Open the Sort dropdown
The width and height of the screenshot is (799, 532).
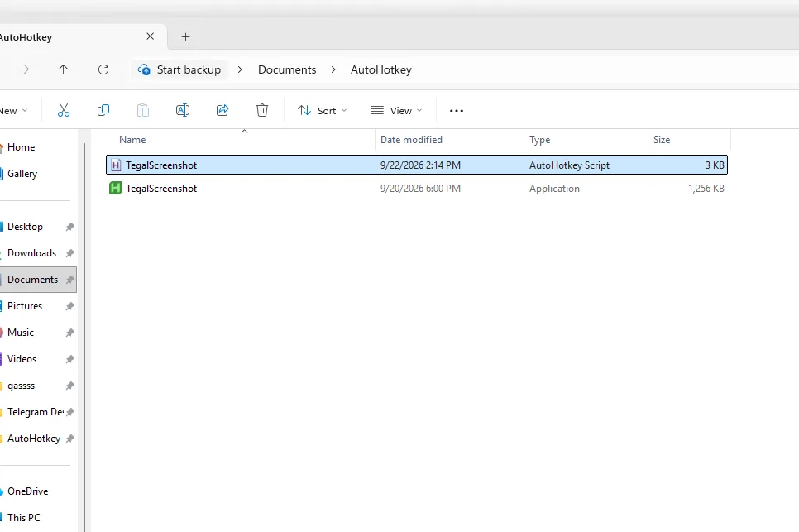[x=322, y=111]
